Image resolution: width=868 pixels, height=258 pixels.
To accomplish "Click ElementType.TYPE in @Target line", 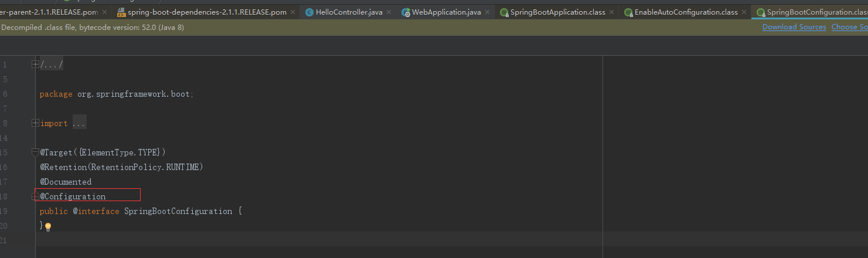I will (x=120, y=152).
